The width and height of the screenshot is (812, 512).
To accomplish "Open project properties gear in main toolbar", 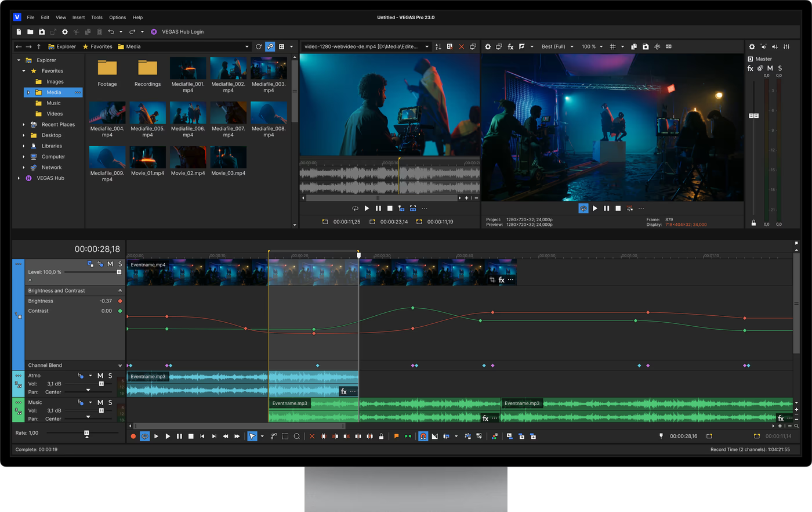I will point(65,32).
